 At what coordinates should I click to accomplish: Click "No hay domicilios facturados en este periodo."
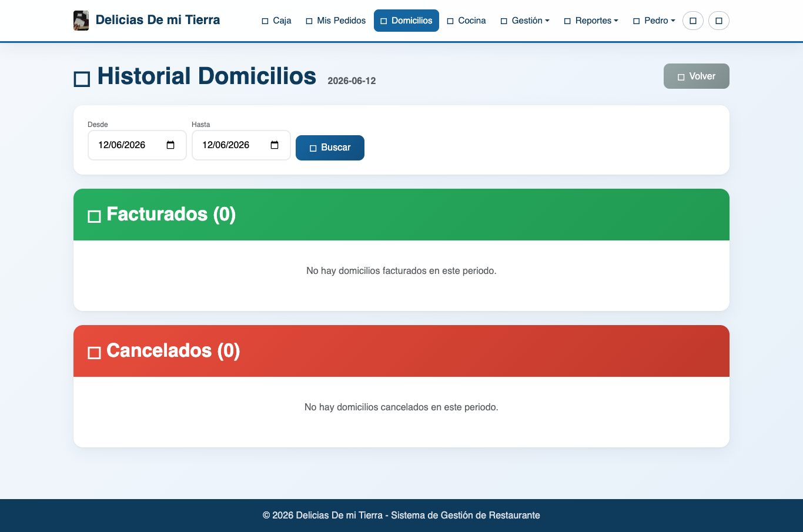tap(401, 271)
